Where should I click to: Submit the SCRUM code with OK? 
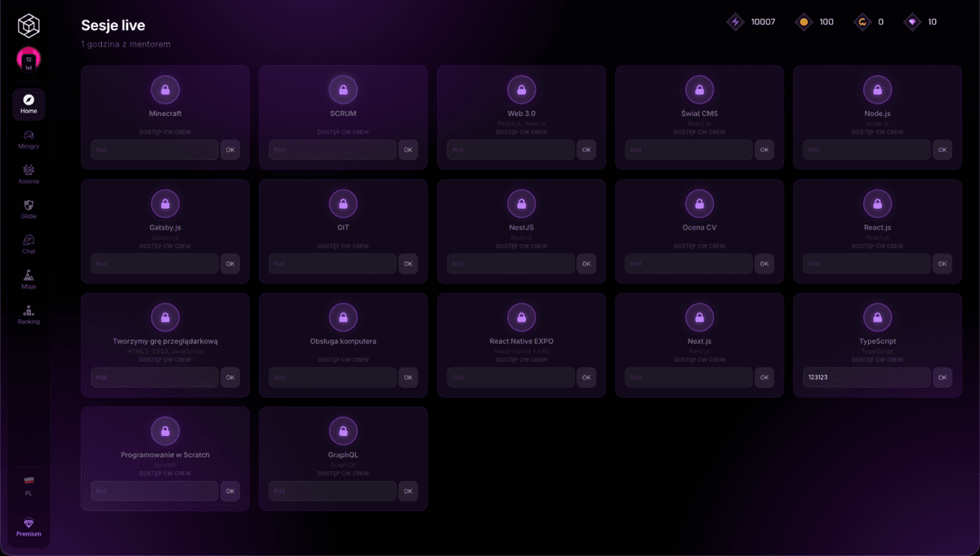click(408, 149)
